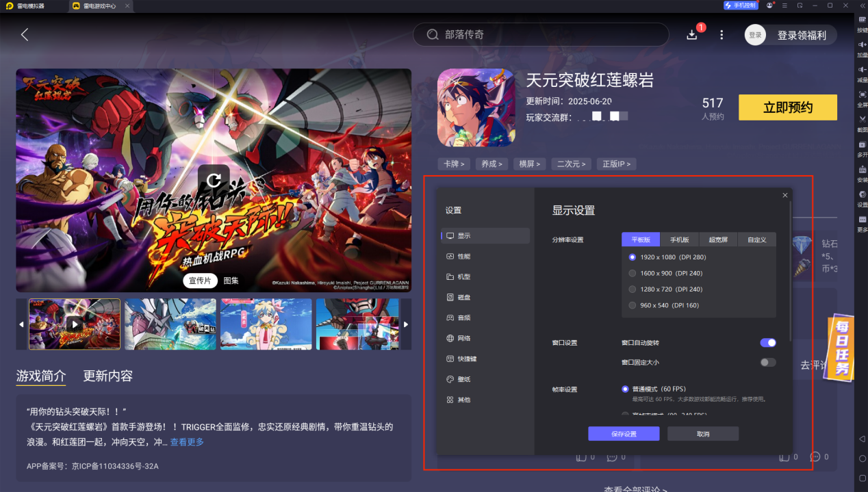Click the replay icon on the promo video
The width and height of the screenshot is (868, 492).
[x=214, y=180]
